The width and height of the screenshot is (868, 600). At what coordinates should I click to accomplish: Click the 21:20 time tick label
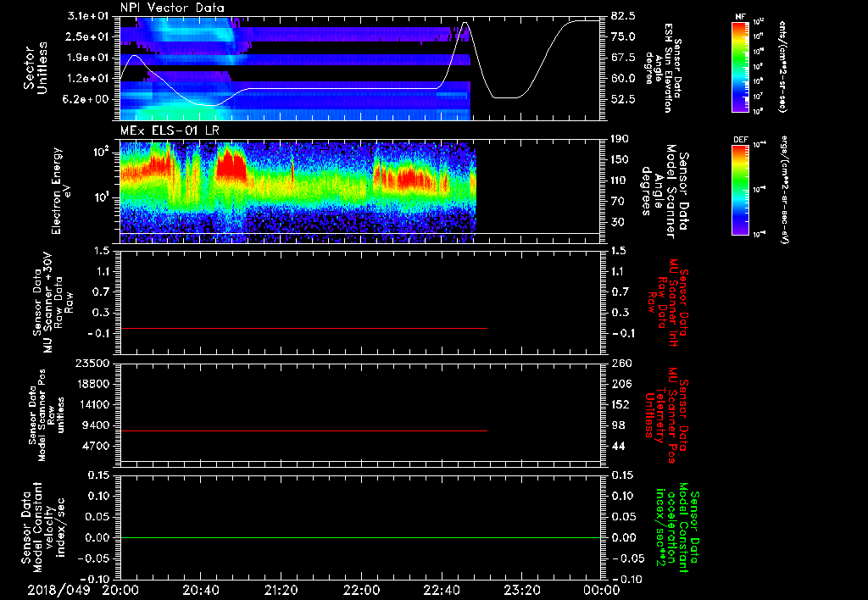pos(281,590)
